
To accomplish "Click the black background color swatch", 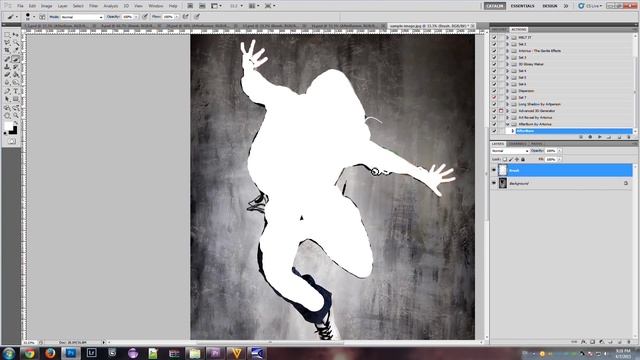I will coord(14,131).
